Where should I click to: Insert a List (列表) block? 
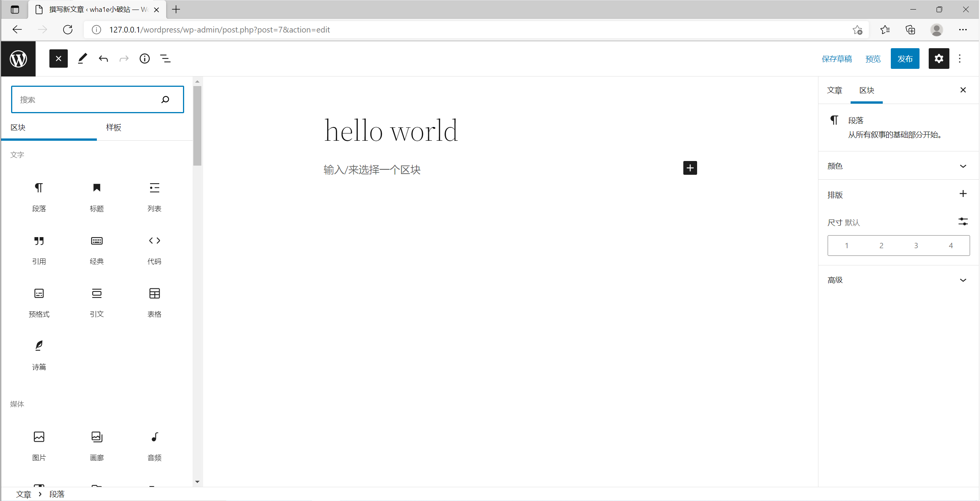point(154,196)
